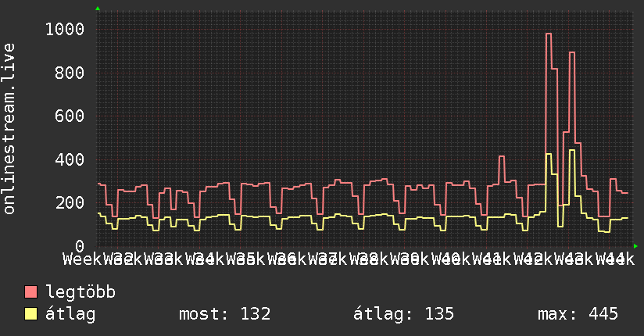Click the tallest pink peak near 1000
Viewport: 644px width, 336px height.
click(549, 34)
